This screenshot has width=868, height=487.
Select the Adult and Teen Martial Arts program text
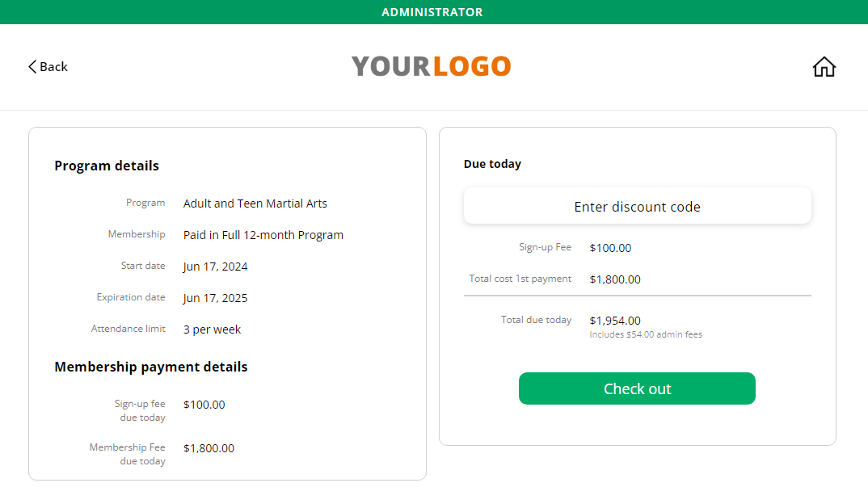[x=255, y=203]
